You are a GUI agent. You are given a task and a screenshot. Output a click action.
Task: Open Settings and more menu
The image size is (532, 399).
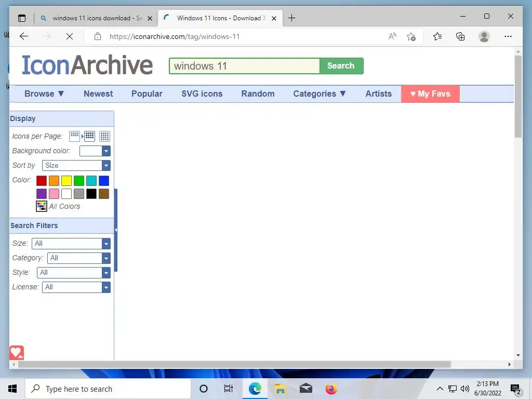point(508,36)
